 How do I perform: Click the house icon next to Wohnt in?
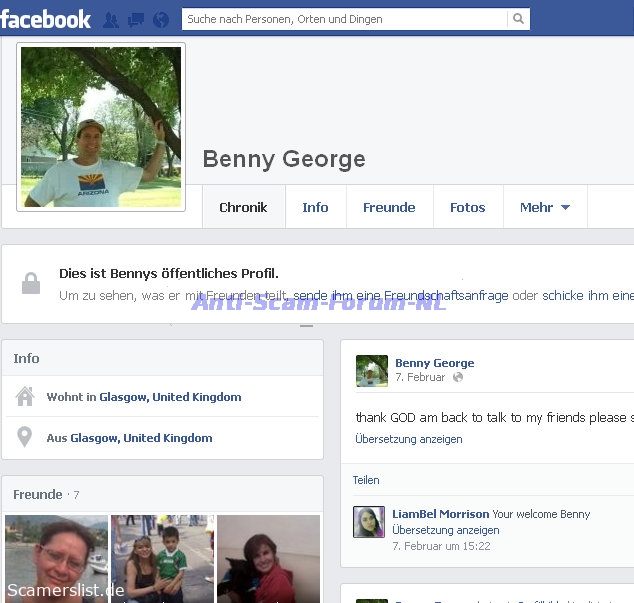tap(25, 397)
